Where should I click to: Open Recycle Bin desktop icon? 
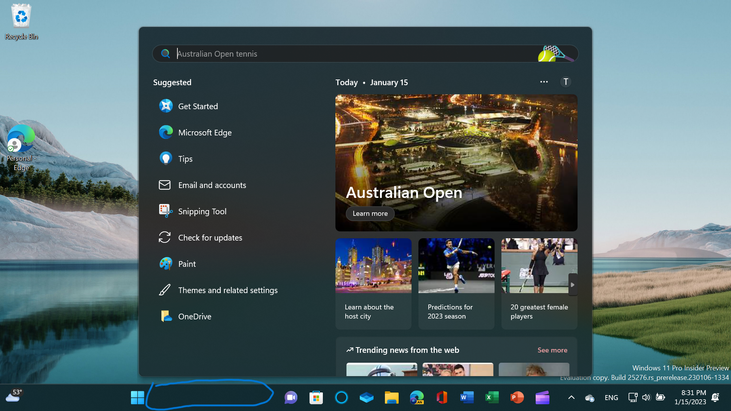click(21, 21)
